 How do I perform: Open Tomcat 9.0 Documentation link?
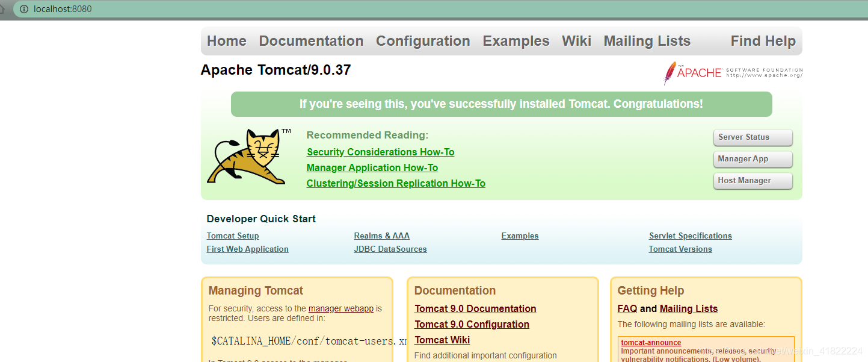[475, 308]
